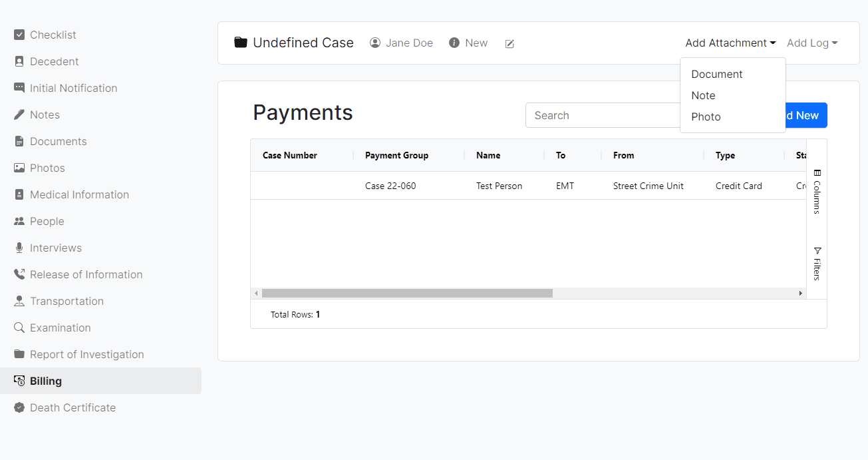Click the Photos sidebar icon
Image resolution: width=868 pixels, height=460 pixels.
click(x=19, y=168)
